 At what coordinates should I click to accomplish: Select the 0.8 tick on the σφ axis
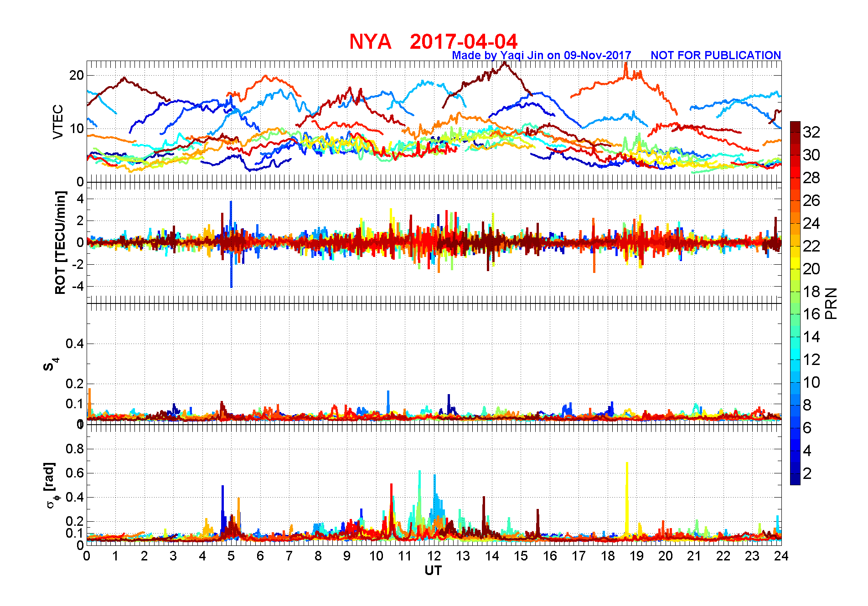click(75, 449)
